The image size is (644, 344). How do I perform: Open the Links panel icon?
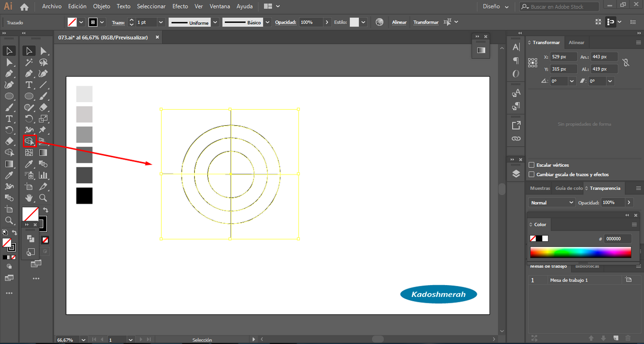[516, 138]
